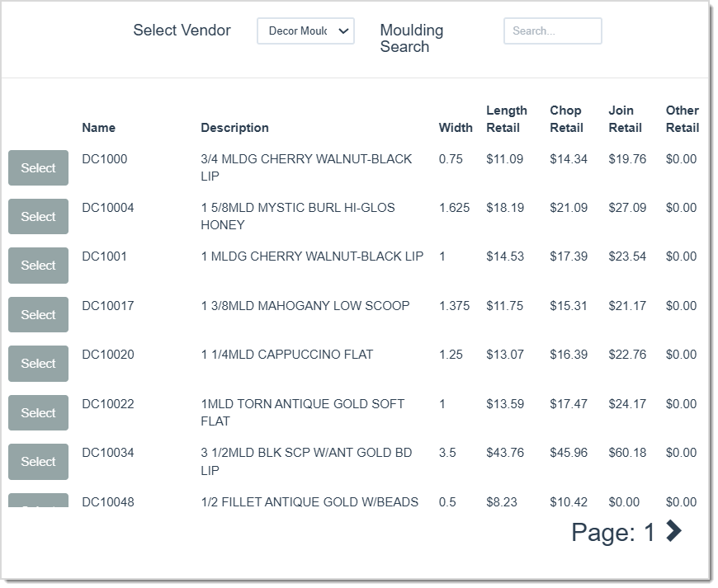Image resolution: width=718 pixels, height=588 pixels.
Task: Click the Page: 1 indicator text
Action: click(x=612, y=533)
